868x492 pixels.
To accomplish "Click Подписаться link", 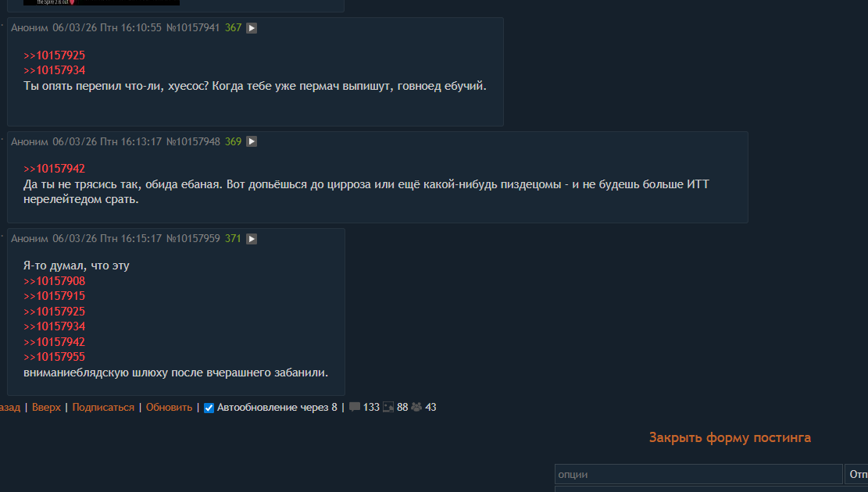I will (x=103, y=408).
